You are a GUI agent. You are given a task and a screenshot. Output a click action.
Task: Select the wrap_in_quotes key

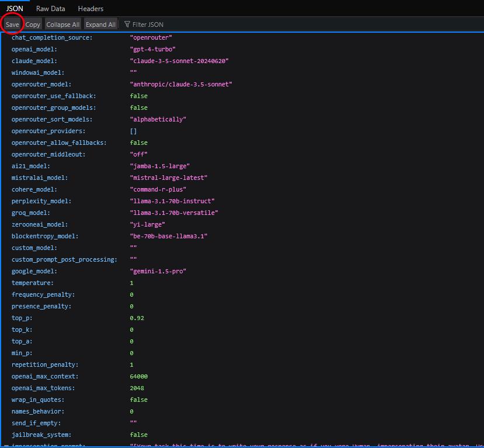click(38, 400)
